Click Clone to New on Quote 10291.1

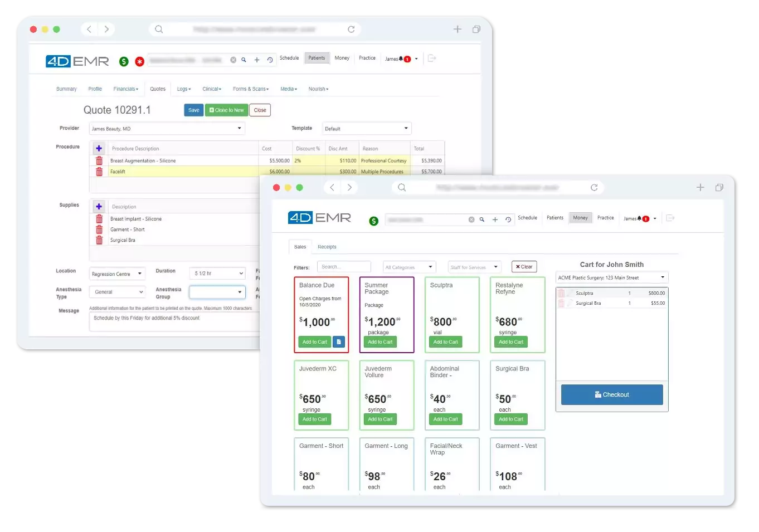click(226, 110)
